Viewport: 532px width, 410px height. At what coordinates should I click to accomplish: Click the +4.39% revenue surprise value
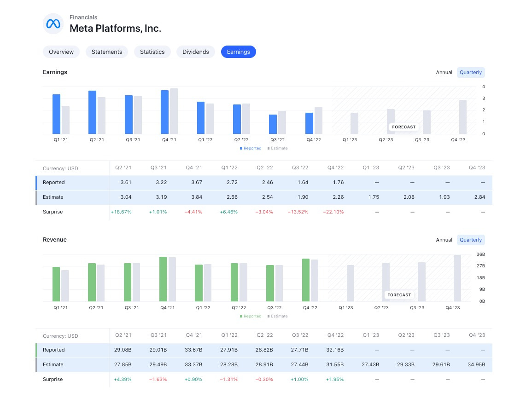(123, 380)
